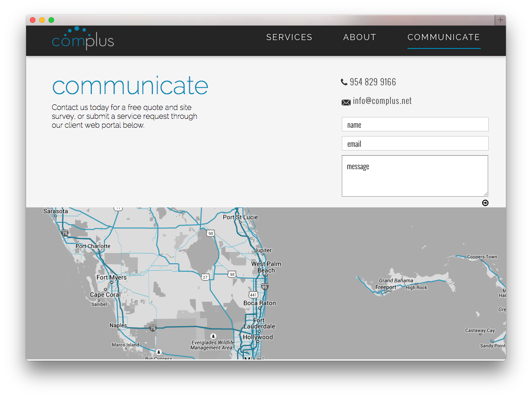Open the SERVICES menu item

point(289,37)
